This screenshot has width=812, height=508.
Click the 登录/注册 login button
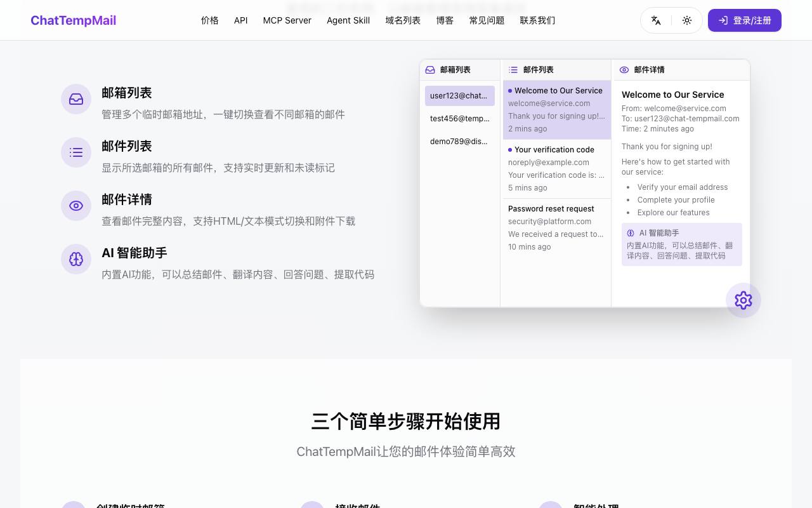click(745, 20)
